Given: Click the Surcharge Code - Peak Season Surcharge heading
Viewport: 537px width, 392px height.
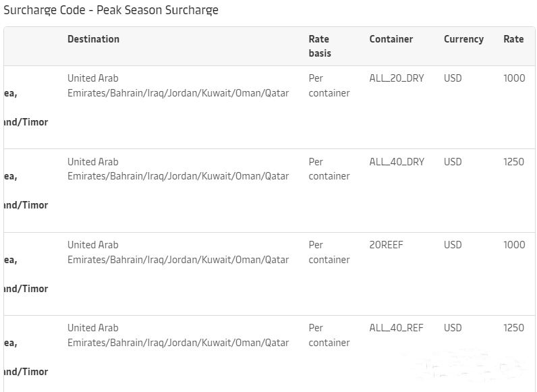Looking at the screenshot, I should [111, 11].
